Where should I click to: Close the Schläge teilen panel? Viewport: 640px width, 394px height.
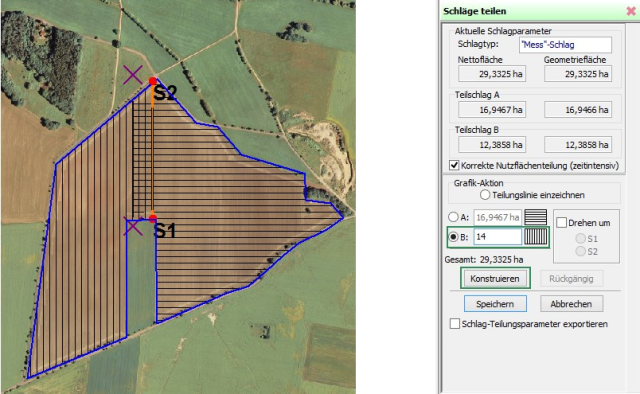point(631,11)
